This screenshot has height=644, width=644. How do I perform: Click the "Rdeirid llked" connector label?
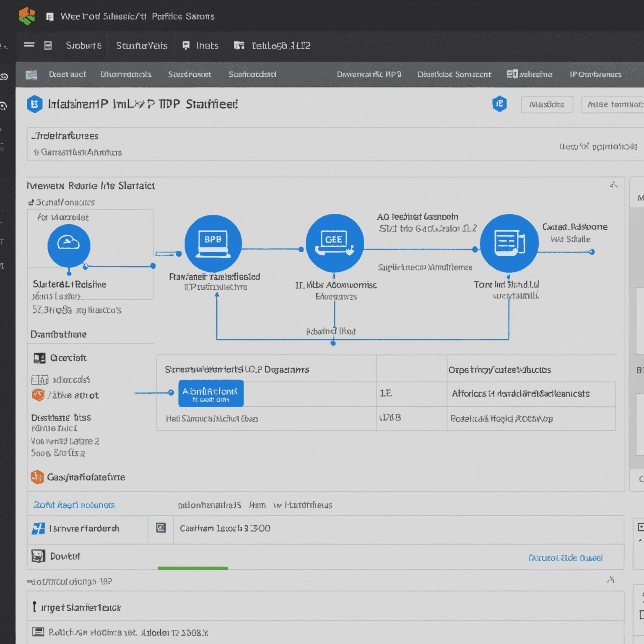click(331, 331)
